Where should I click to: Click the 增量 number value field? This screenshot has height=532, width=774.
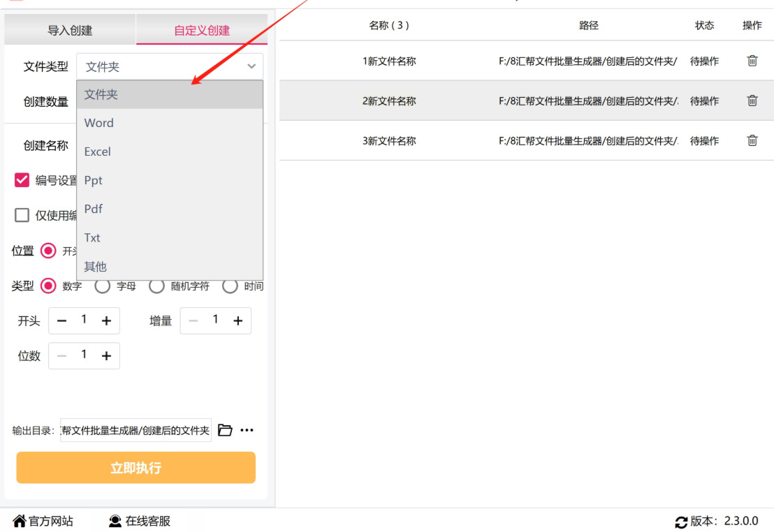pyautogui.click(x=215, y=320)
